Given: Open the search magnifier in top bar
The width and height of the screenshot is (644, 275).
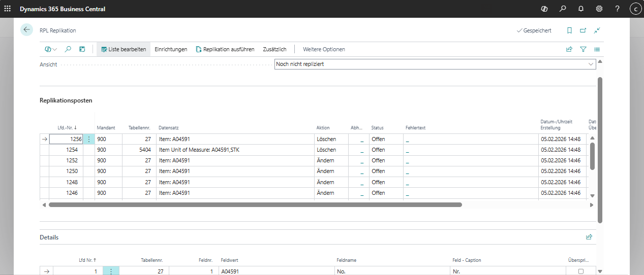Looking at the screenshot, I should [562, 9].
